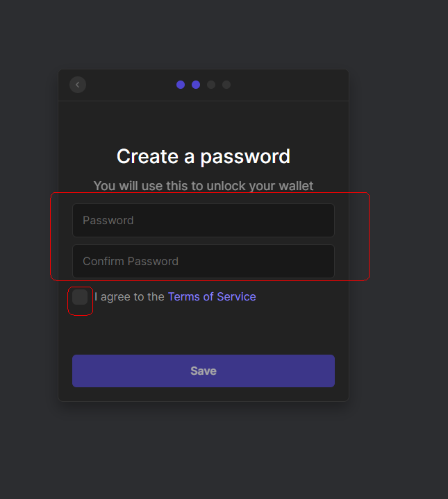Image resolution: width=448 pixels, height=499 pixels.
Task: Focus the Password input field
Action: [x=203, y=221]
